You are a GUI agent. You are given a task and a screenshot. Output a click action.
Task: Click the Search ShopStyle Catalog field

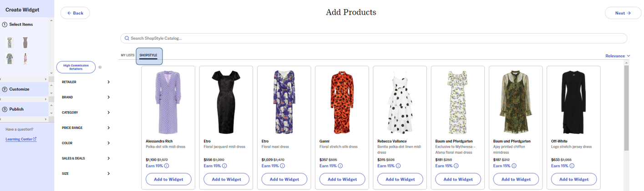click(373, 38)
